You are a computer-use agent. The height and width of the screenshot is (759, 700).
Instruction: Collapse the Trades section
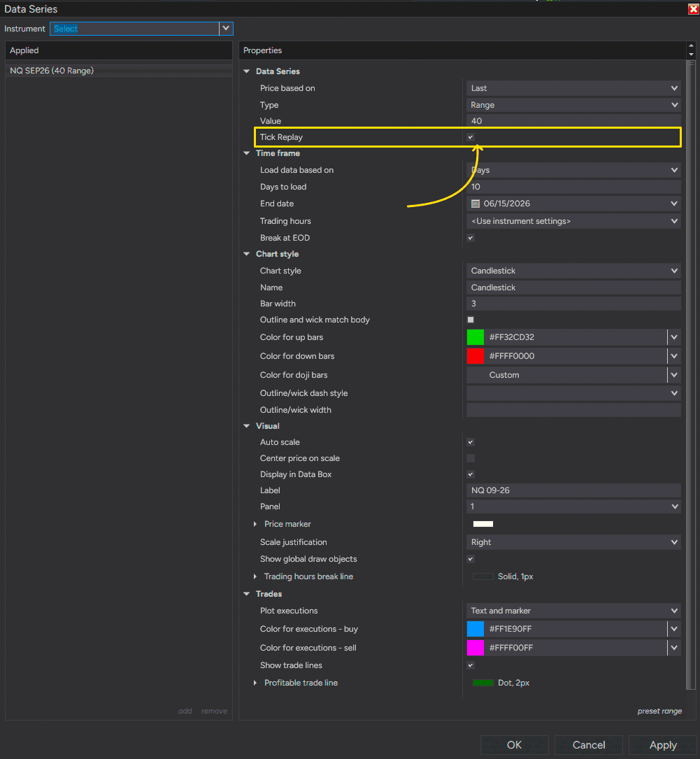pos(247,594)
